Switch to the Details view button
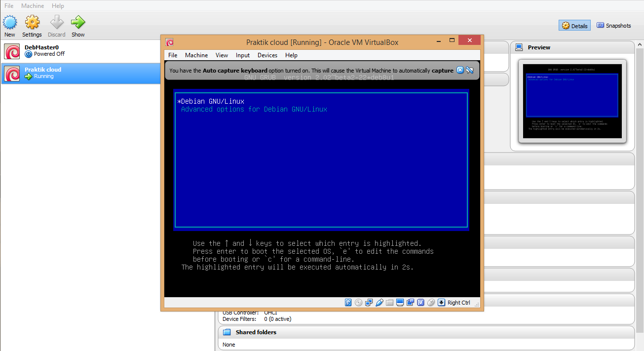The width and height of the screenshot is (644, 351). 574,26
